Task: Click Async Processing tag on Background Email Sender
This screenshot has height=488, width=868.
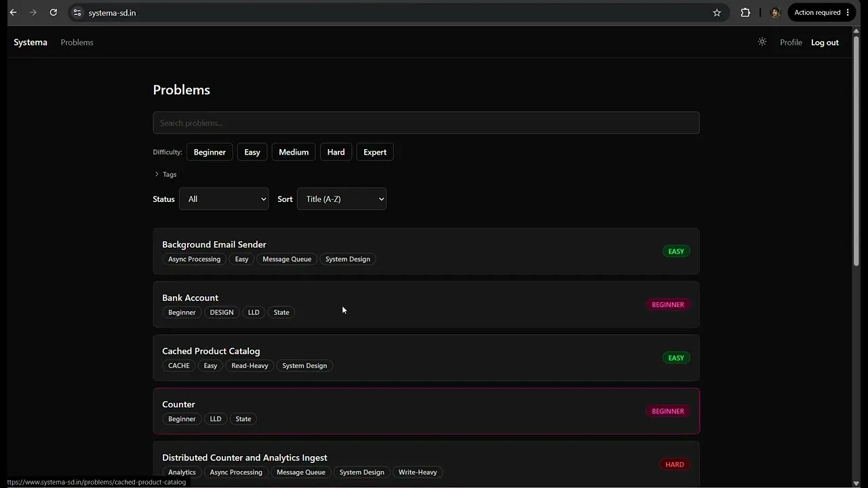Action: [x=195, y=259]
